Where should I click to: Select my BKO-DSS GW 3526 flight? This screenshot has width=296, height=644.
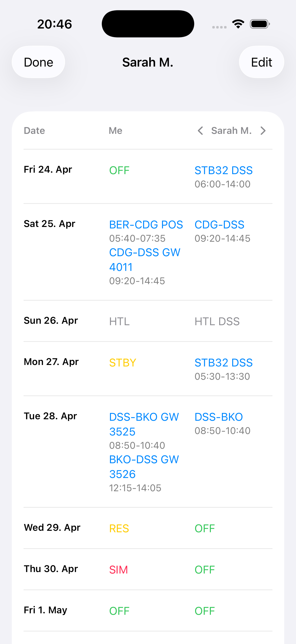click(x=144, y=466)
